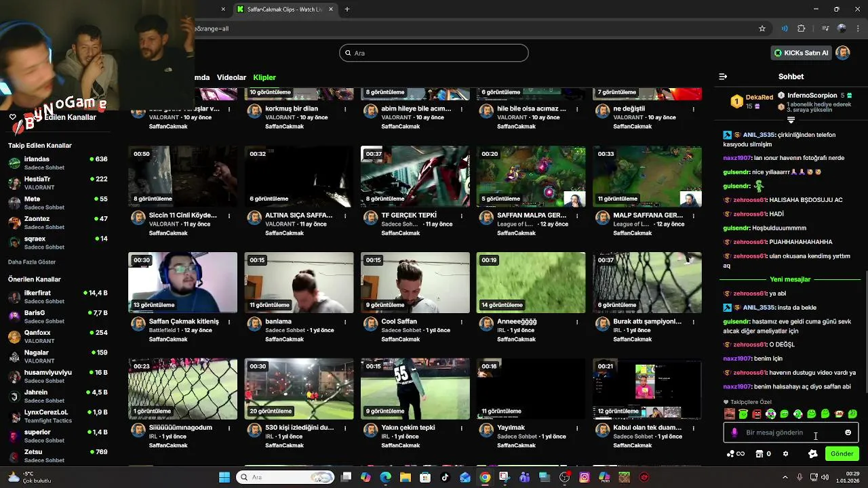
Task: Open options menu for banlama clip
Action: (345, 322)
